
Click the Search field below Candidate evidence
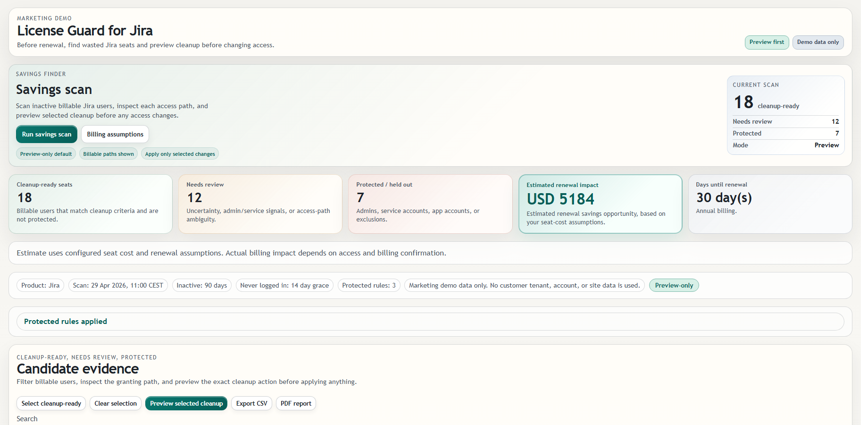click(27, 419)
